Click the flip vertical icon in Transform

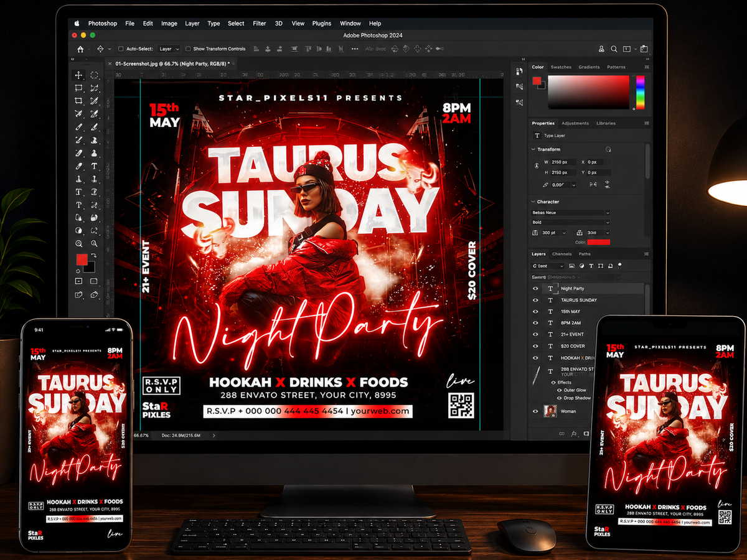click(606, 185)
